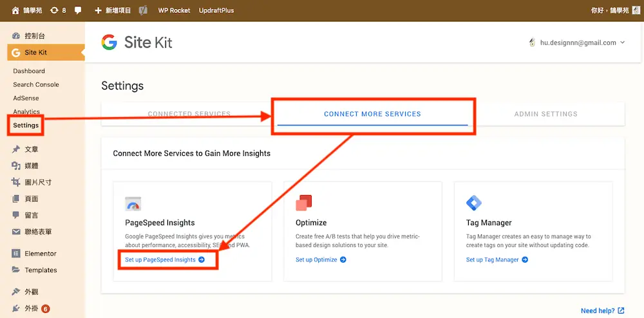The height and width of the screenshot is (318, 644).
Task: Open Dashboard submenu under Site Kit
Action: click(x=29, y=71)
